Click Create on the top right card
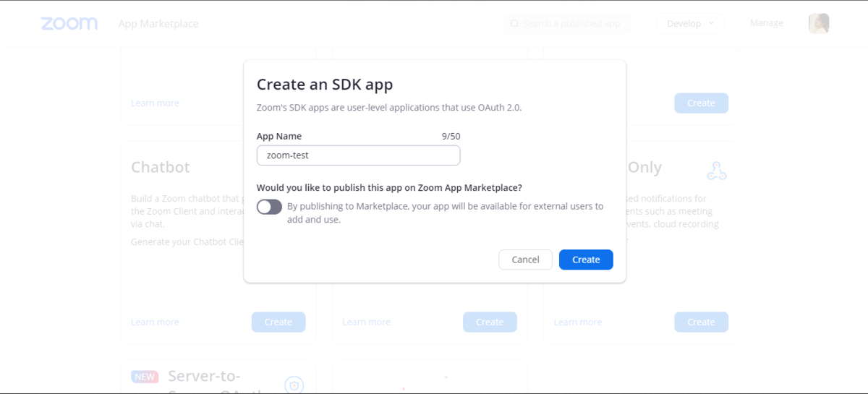The height and width of the screenshot is (394, 868). click(701, 103)
